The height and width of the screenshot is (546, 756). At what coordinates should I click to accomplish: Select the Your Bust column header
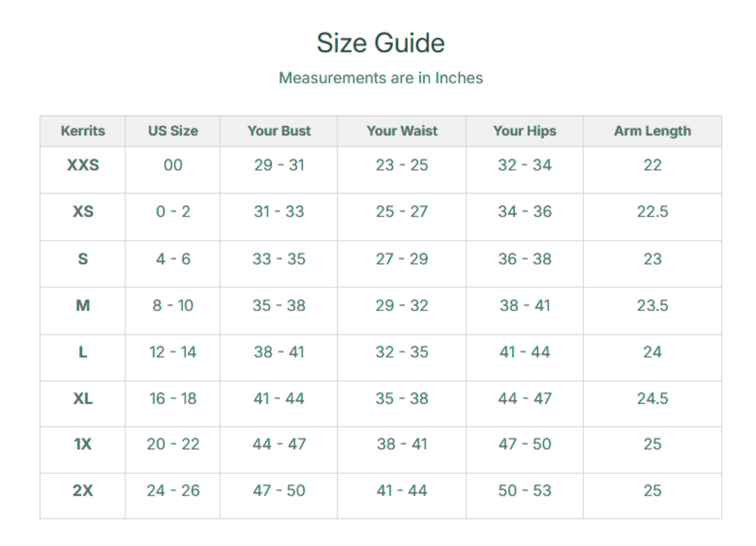point(279,131)
